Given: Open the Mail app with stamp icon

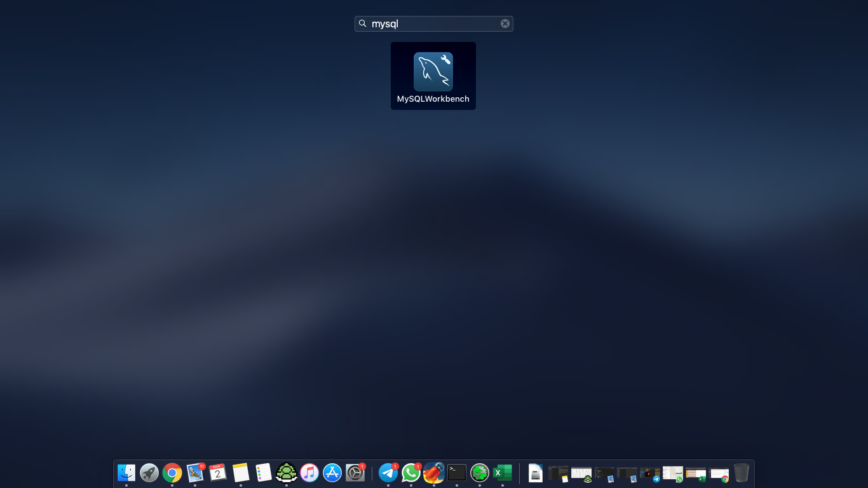Looking at the screenshot, I should (195, 473).
